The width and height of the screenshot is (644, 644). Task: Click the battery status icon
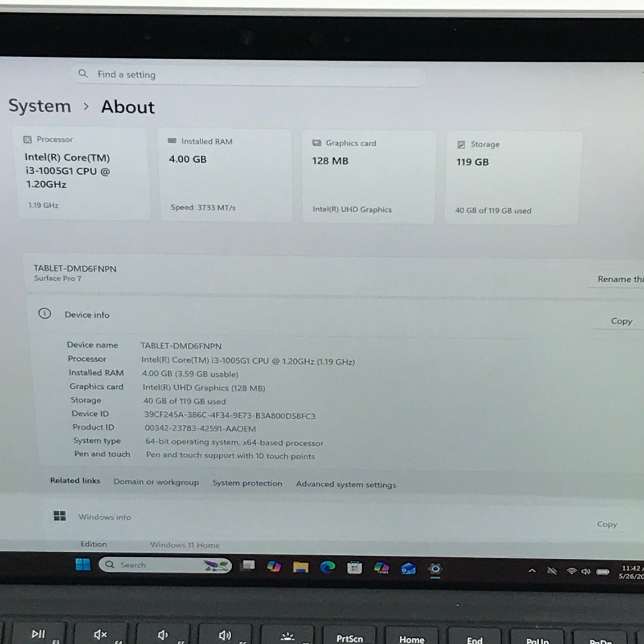[x=603, y=572]
